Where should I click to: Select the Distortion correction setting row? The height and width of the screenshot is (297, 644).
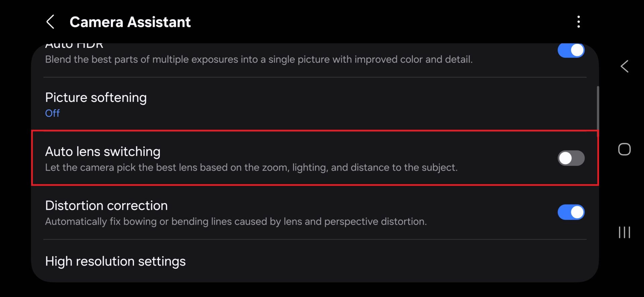[x=235, y=212]
